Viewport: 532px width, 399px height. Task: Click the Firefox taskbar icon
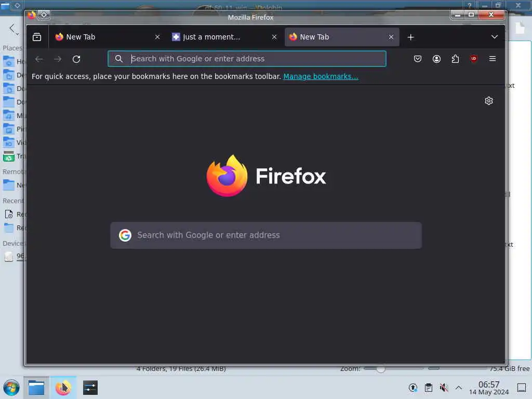63,388
